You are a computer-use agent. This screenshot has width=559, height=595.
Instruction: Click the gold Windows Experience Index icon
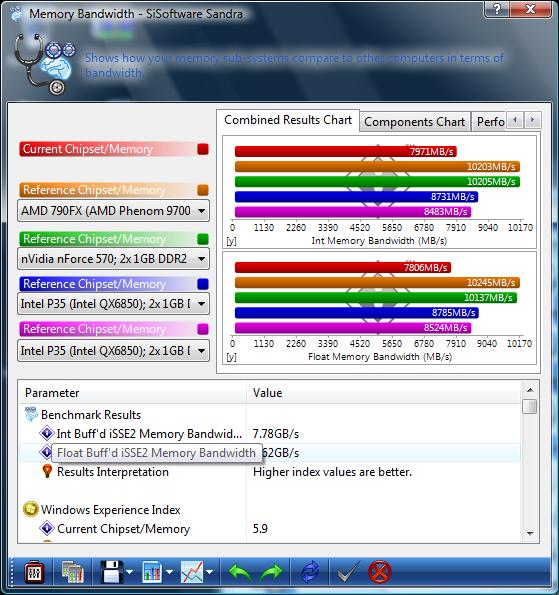[30, 509]
